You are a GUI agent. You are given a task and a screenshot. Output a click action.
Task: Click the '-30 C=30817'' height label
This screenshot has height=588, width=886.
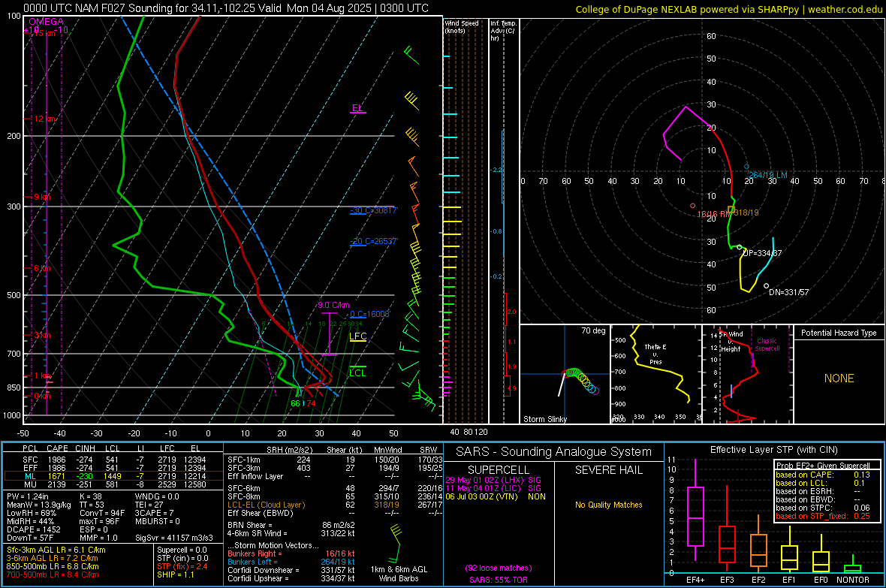[x=374, y=210]
